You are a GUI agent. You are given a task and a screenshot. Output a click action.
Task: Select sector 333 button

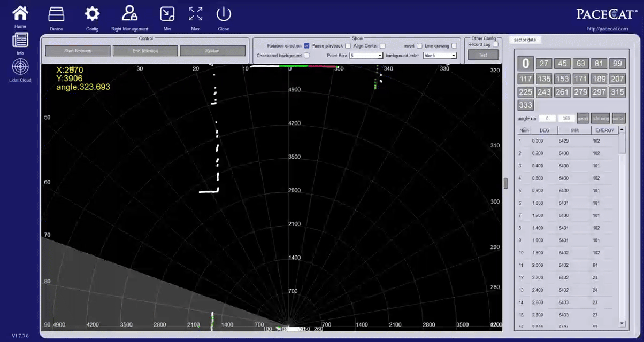(x=526, y=105)
